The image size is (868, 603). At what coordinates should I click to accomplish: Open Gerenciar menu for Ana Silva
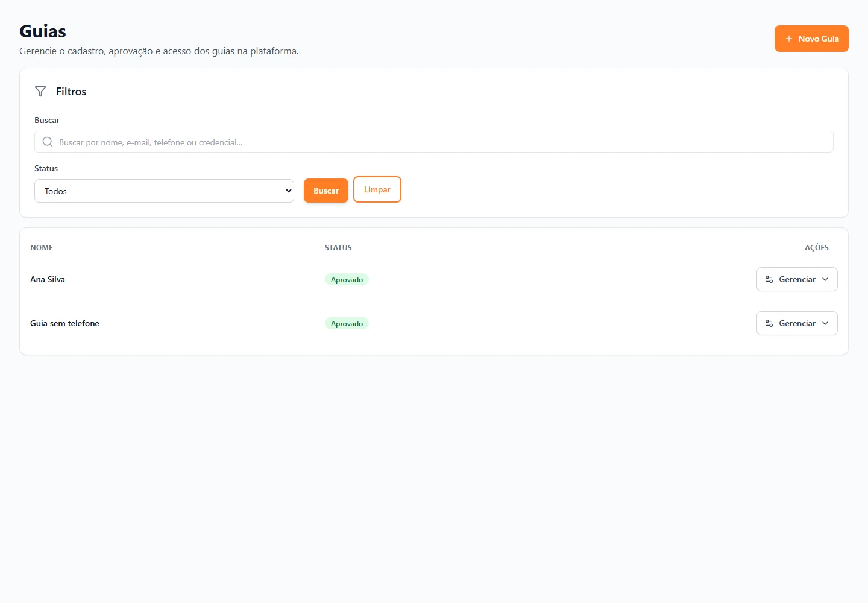(x=797, y=279)
